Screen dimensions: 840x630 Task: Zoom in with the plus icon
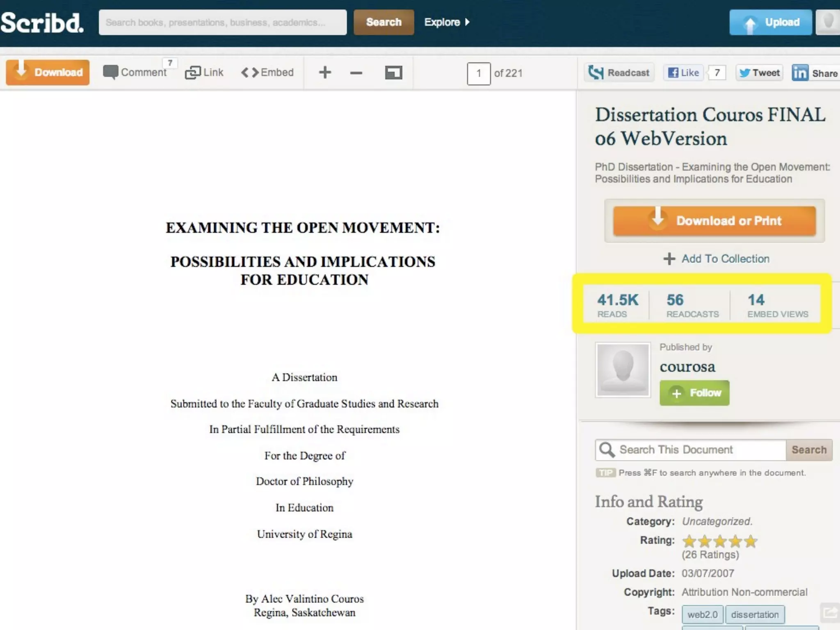pos(325,73)
